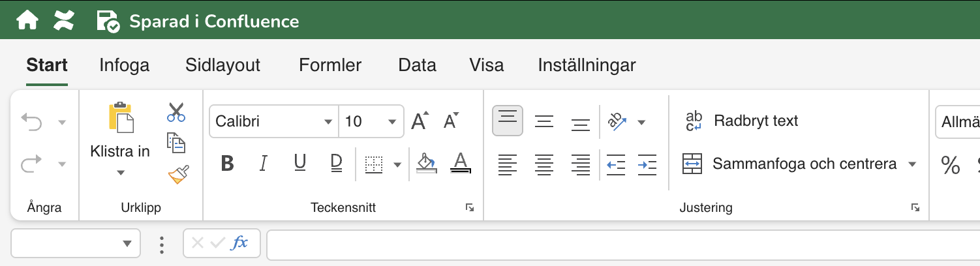The width and height of the screenshot is (980, 266).
Task: Click the percent style icon
Action: (x=950, y=164)
